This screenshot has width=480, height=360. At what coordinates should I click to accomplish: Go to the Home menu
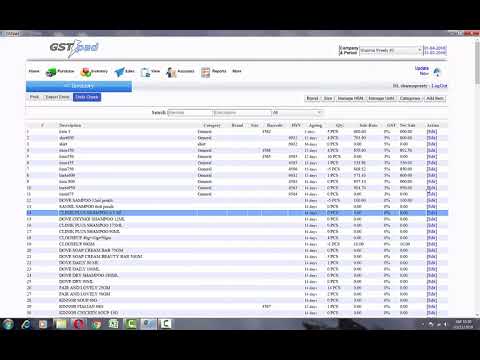tap(34, 71)
